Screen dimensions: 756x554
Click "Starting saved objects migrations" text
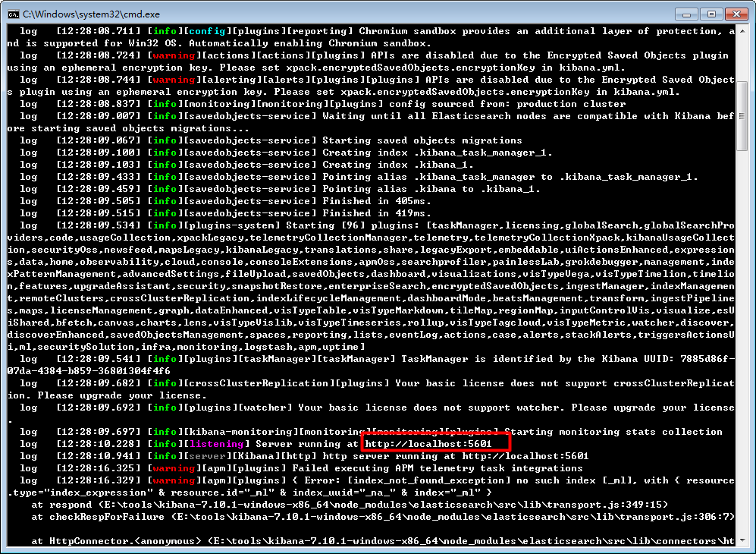coord(422,140)
